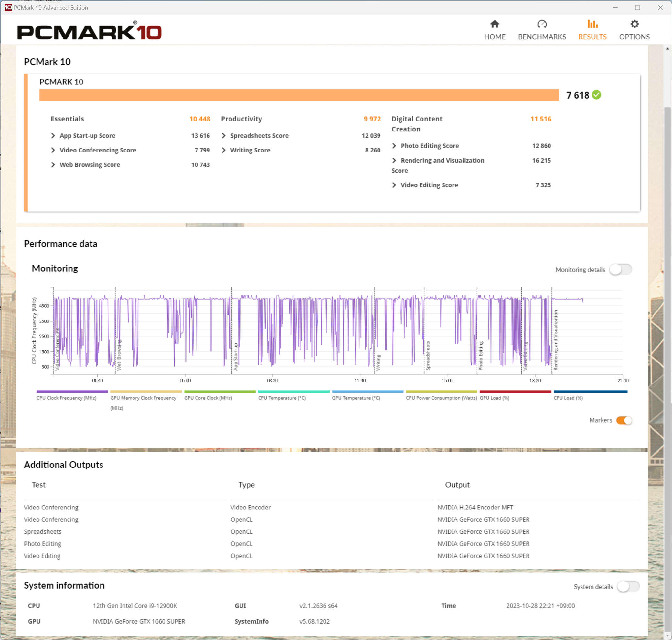Click the Essentials score 10 448

point(200,119)
